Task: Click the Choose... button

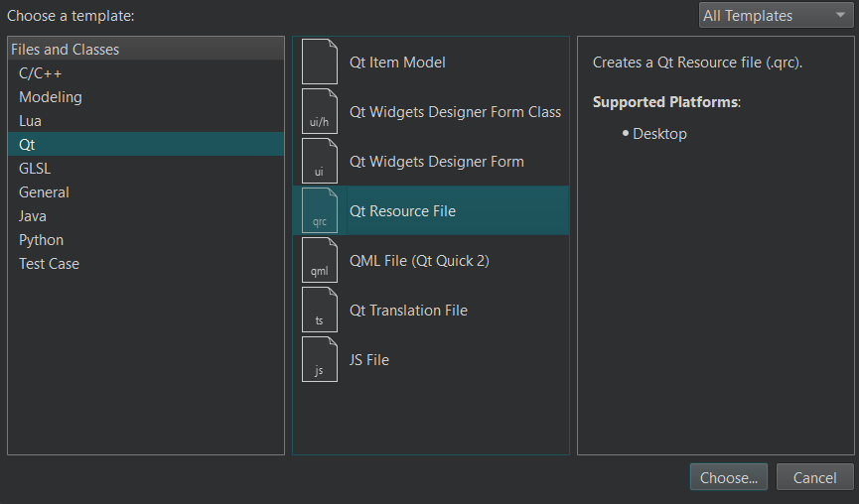Action: point(729,477)
